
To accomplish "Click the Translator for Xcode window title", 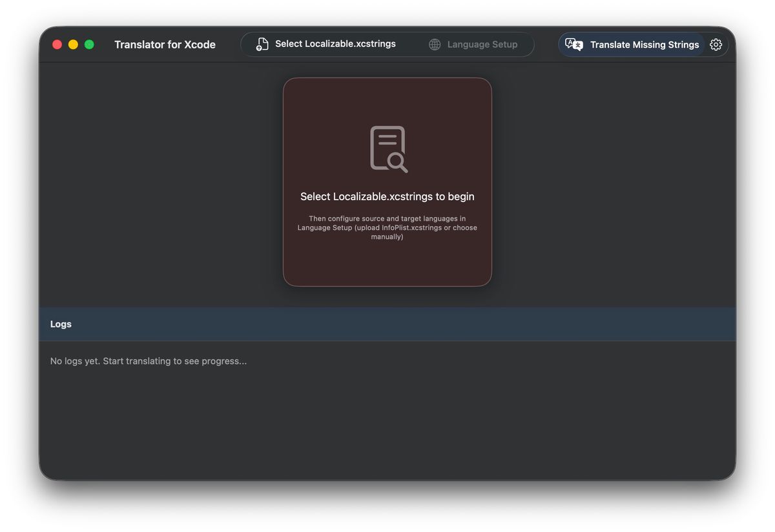I will pos(165,45).
